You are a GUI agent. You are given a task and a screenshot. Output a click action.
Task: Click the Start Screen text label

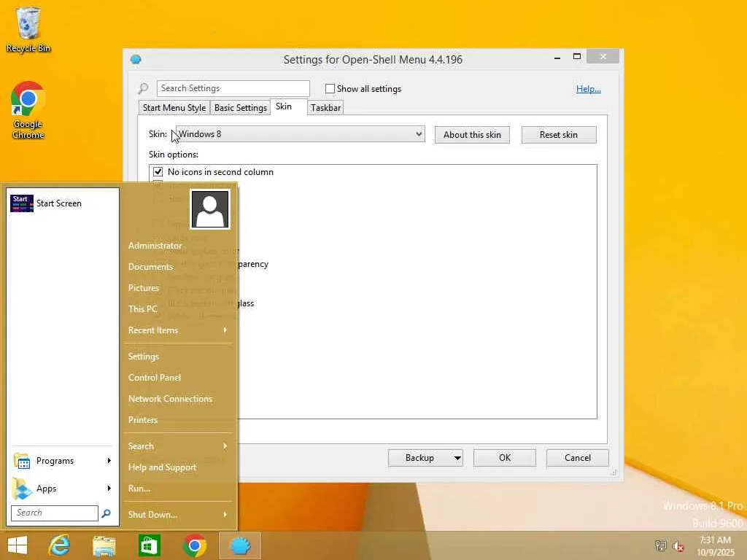click(x=59, y=203)
